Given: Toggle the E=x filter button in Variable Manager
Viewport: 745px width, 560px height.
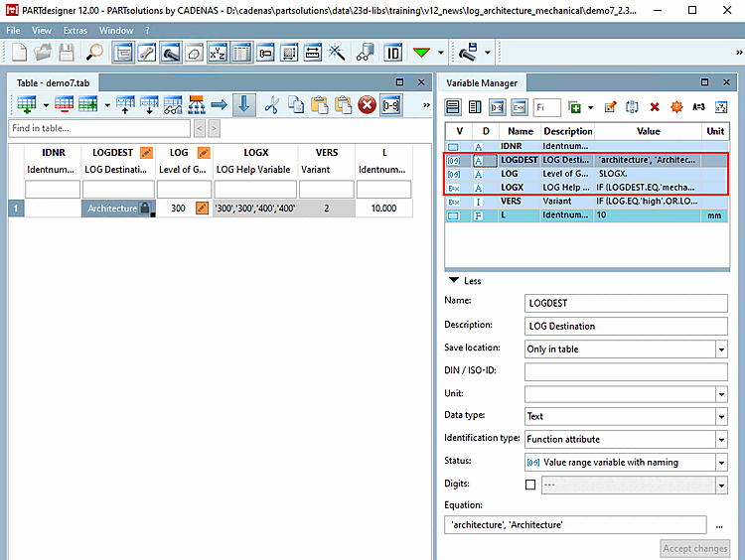Looking at the screenshot, I should coord(519,106).
